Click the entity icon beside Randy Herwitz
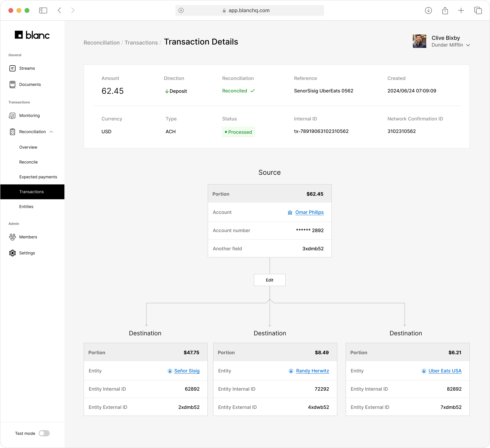This screenshot has width=490, height=448. click(291, 371)
